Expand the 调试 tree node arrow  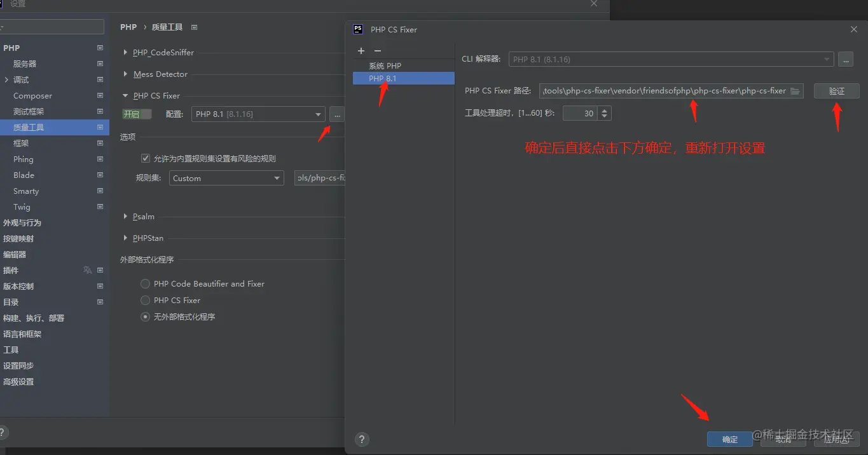(6, 79)
